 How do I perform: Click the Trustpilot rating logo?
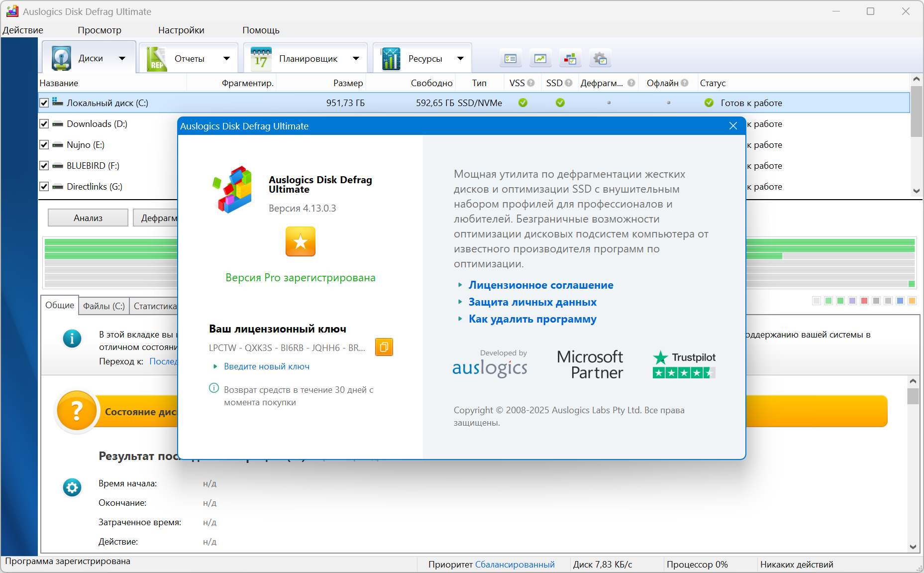(x=684, y=364)
